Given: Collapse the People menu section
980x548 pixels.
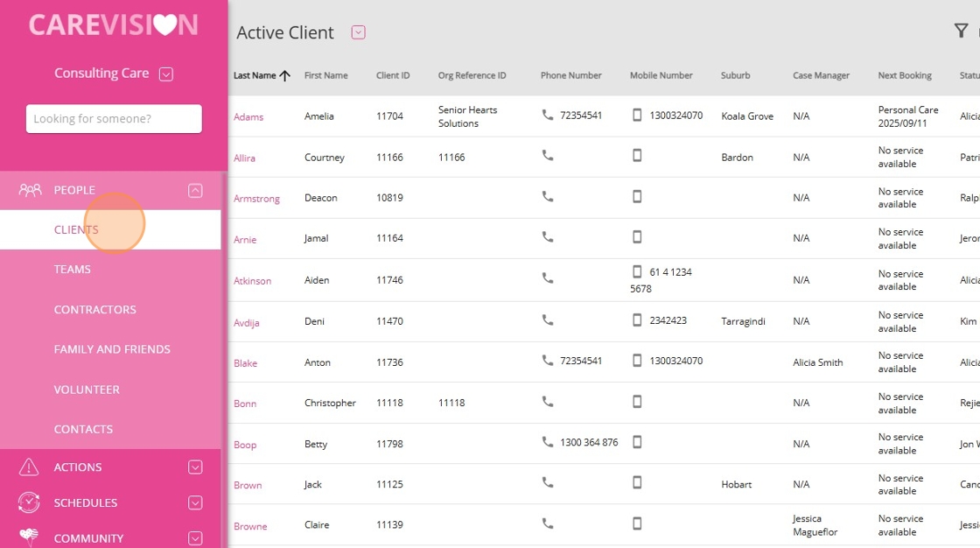Looking at the screenshot, I should click(x=195, y=190).
